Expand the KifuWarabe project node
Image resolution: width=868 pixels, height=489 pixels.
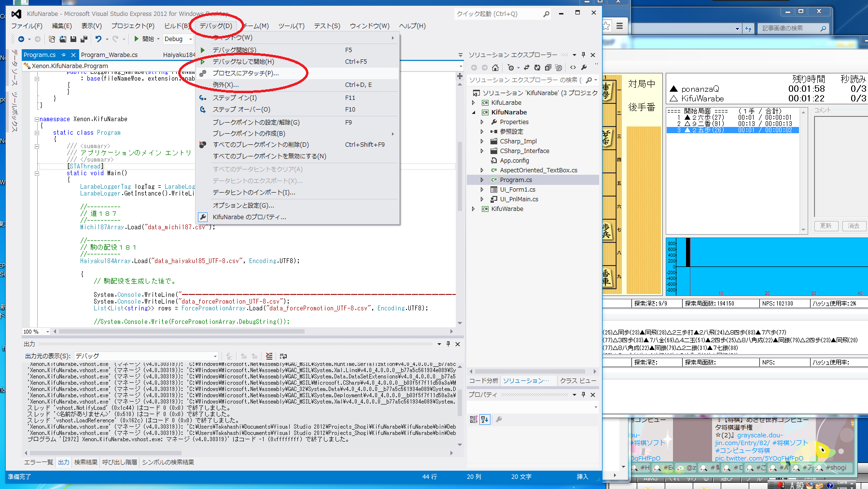pyautogui.click(x=473, y=209)
